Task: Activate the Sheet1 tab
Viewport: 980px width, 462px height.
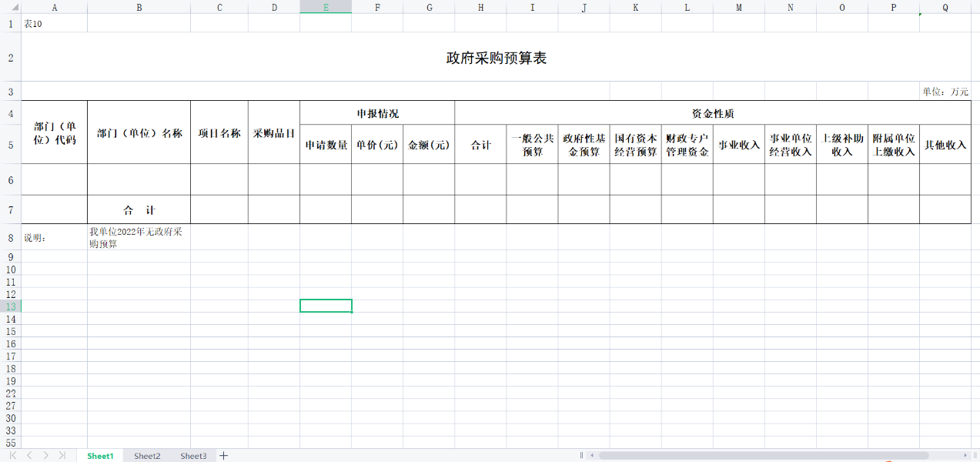Action: (x=99, y=455)
